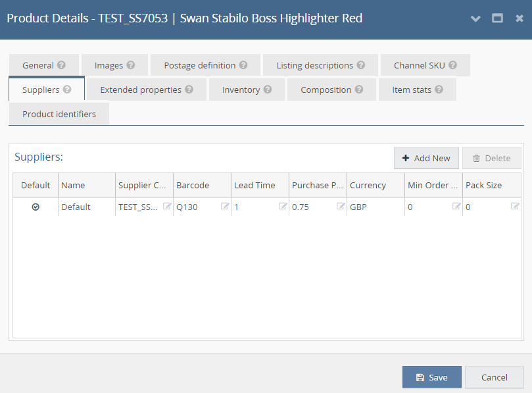The height and width of the screenshot is (393, 532).
Task: Open the Postage definition tab
Action: point(206,65)
